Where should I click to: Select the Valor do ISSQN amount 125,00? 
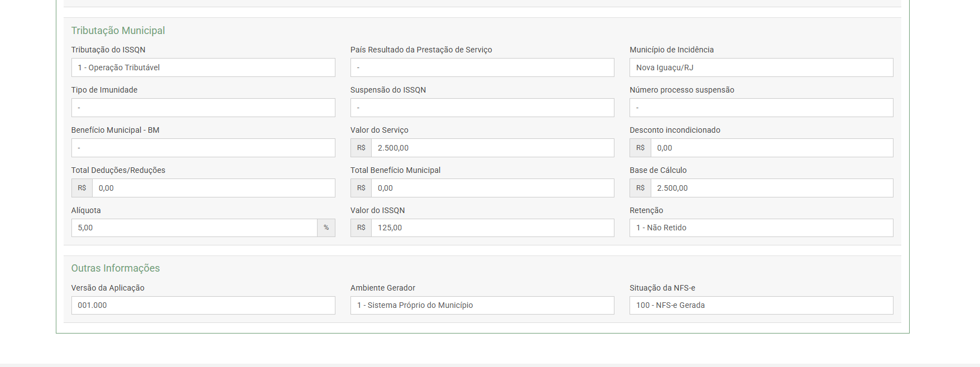(x=492, y=228)
